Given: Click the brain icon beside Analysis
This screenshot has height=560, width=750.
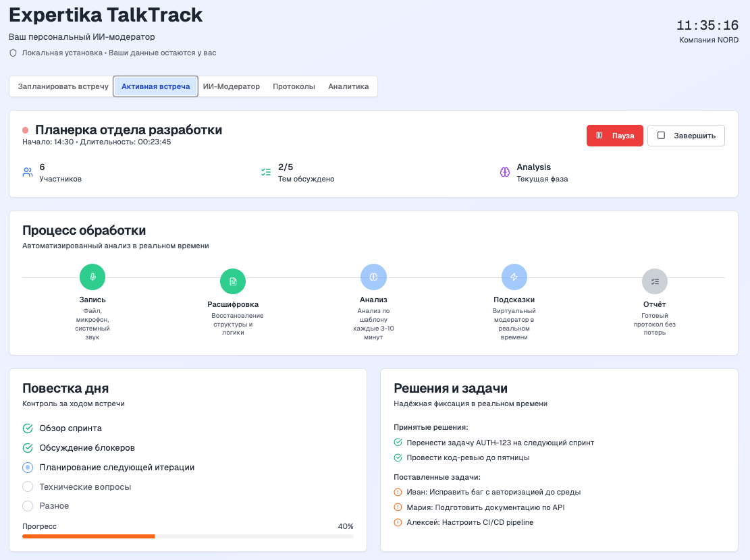Looking at the screenshot, I should coord(505,172).
